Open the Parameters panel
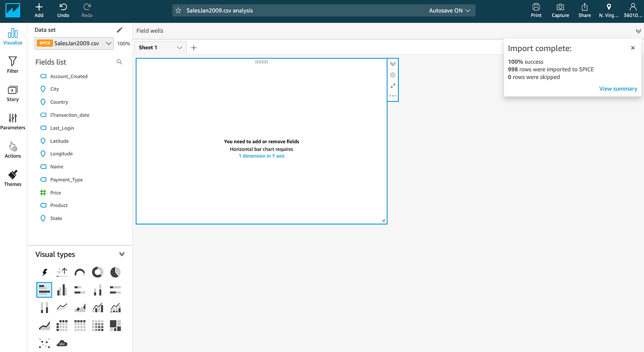This screenshot has width=644, height=352. pyautogui.click(x=12, y=121)
